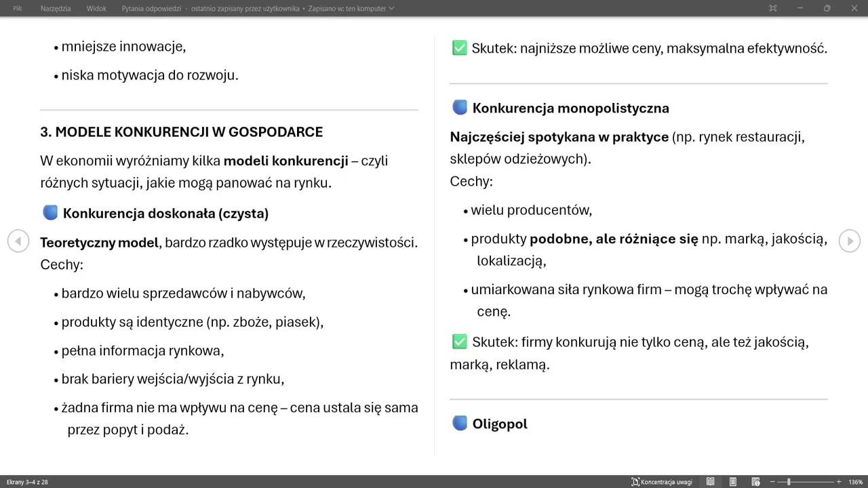This screenshot has width=868, height=488.
Task: Open the Widok menu
Action: point(96,8)
